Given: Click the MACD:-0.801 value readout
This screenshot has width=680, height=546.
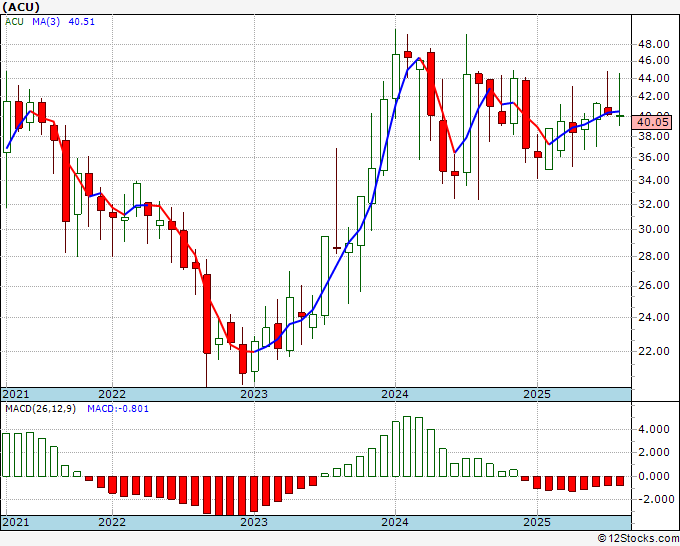Looking at the screenshot, I should tap(118, 409).
